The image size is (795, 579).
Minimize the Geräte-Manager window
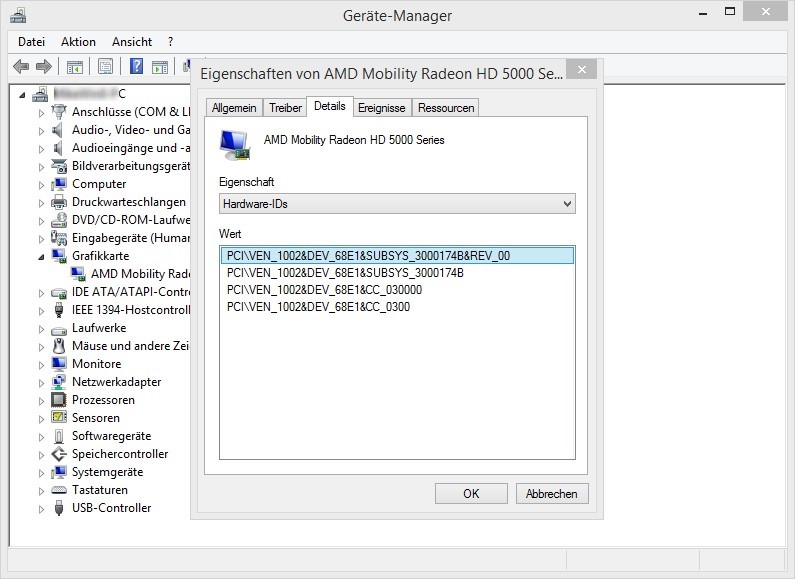point(703,12)
